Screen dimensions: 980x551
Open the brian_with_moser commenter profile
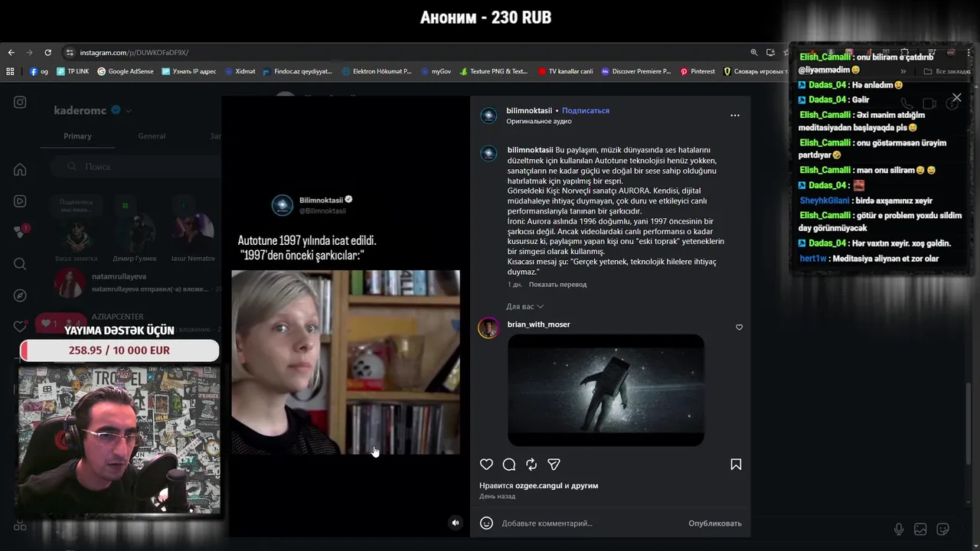coord(538,324)
